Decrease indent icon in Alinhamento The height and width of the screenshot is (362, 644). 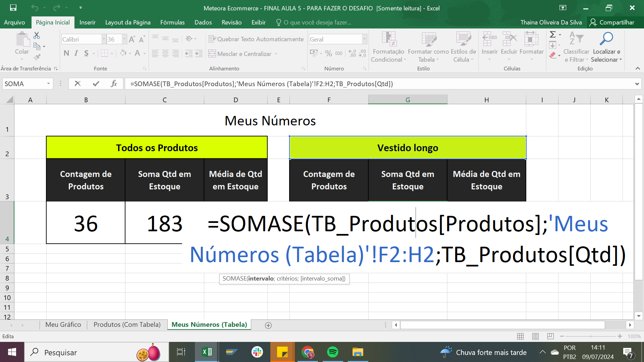pos(189,53)
